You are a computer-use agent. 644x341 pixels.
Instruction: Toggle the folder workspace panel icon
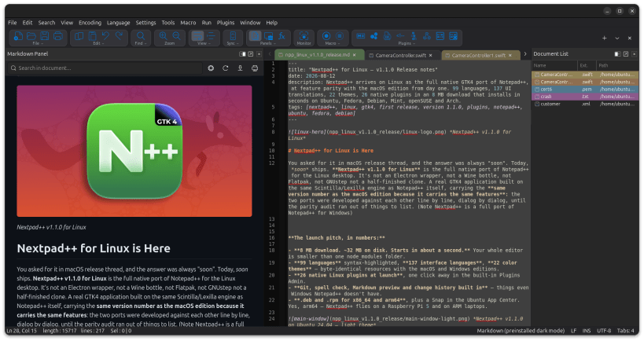[x=269, y=36]
